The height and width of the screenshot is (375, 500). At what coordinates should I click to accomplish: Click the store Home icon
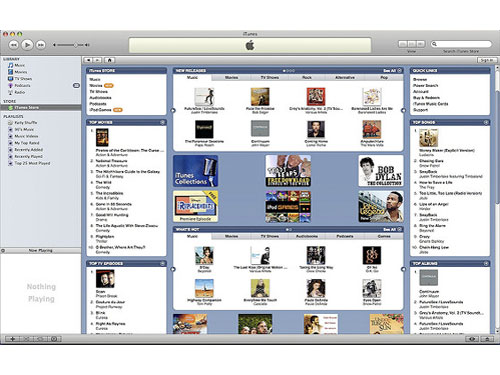[109, 60]
